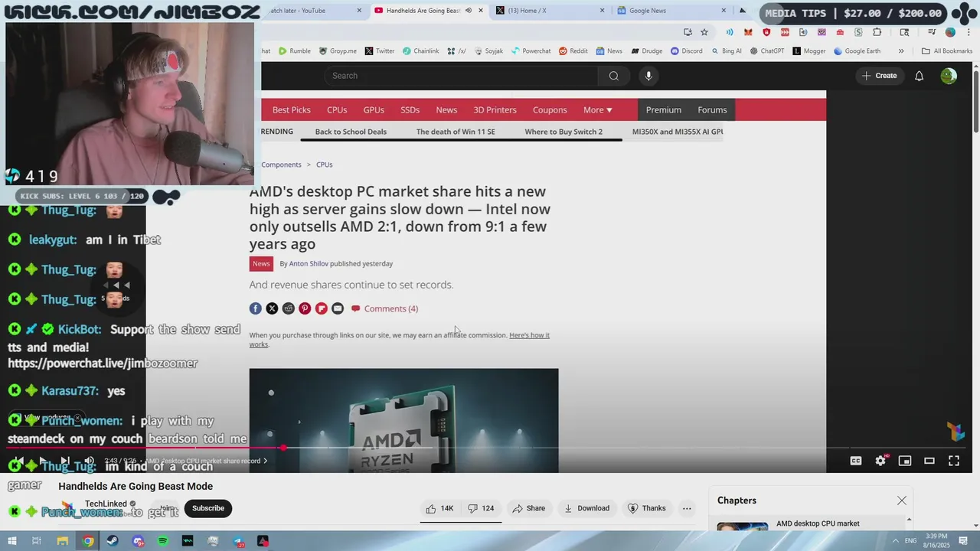Subscribe to the TechLinked channel

coord(208,508)
